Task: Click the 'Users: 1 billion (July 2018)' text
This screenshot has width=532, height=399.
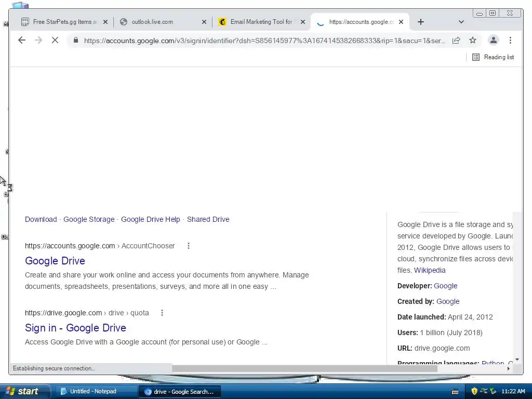Action: click(440, 332)
